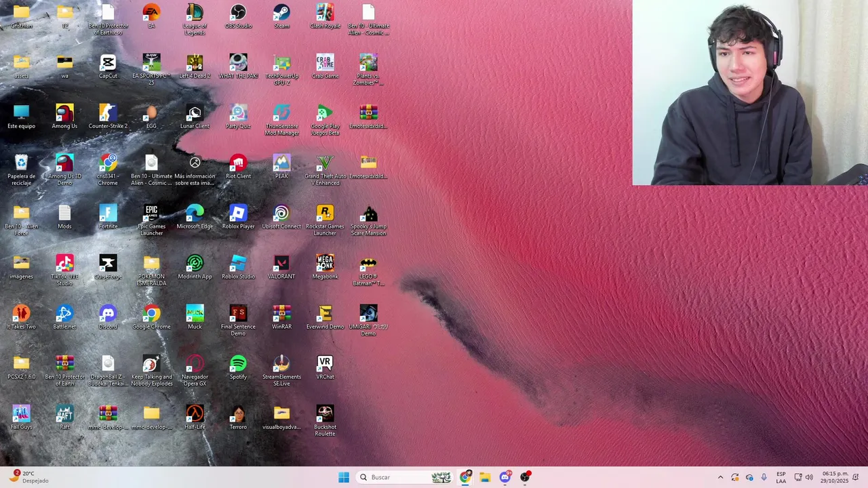
Task: Select the Spotify desktop icon
Action: (238, 367)
